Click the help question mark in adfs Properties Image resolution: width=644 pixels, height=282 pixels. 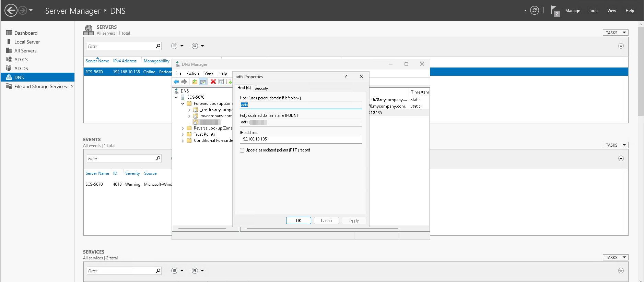pyautogui.click(x=346, y=76)
